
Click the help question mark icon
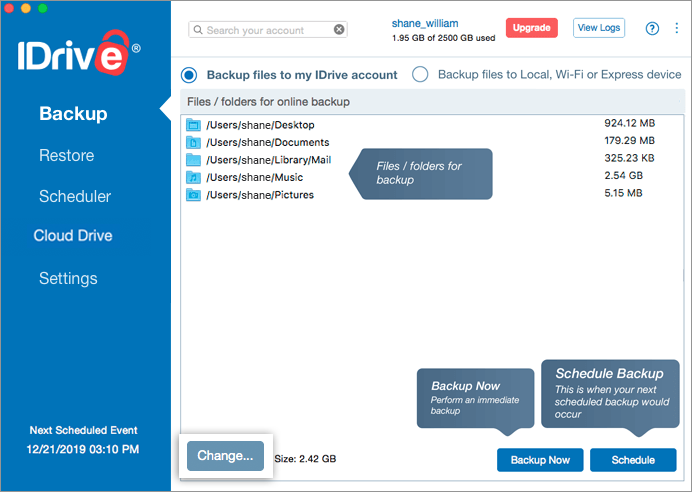click(652, 29)
